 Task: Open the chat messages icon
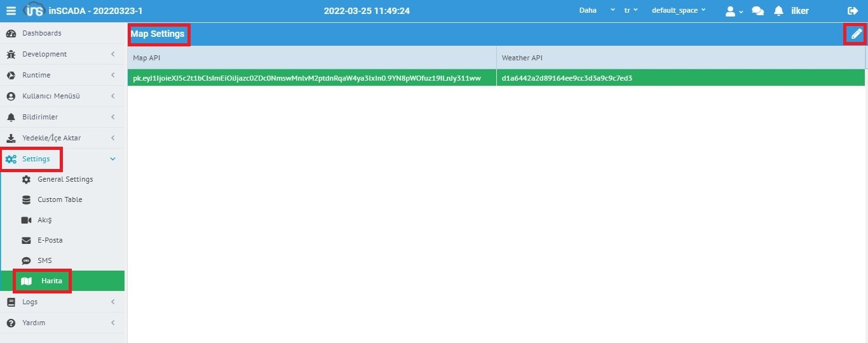tap(757, 11)
